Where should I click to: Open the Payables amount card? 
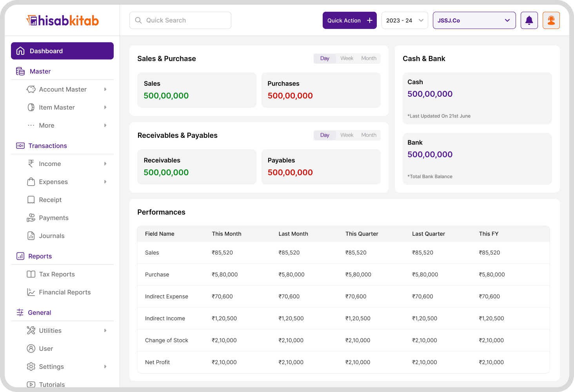[x=321, y=167]
